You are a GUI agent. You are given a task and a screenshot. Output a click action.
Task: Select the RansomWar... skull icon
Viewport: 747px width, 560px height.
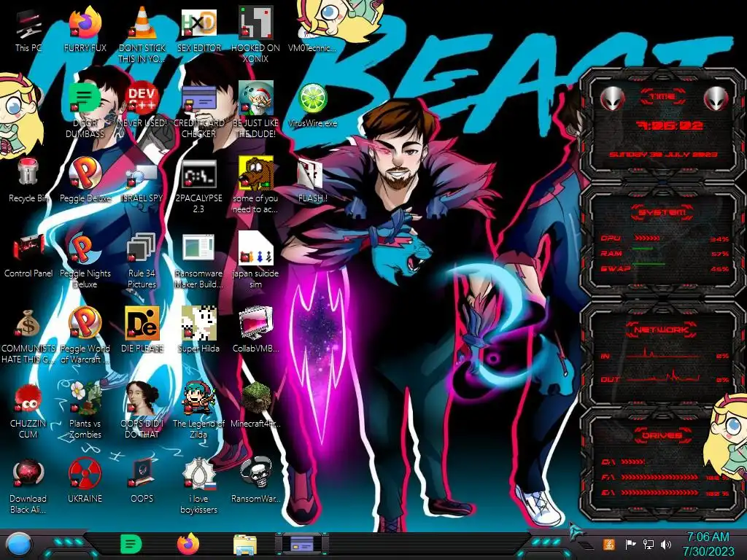pyautogui.click(x=255, y=481)
